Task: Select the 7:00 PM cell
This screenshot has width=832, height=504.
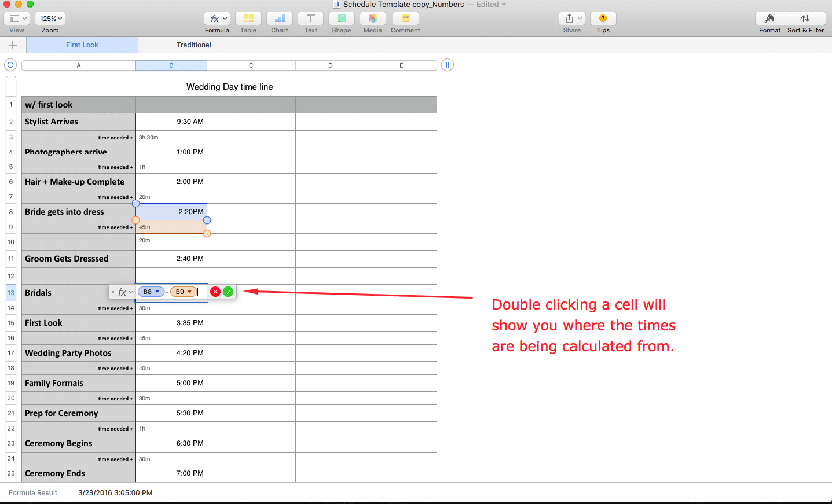Action: (x=171, y=473)
